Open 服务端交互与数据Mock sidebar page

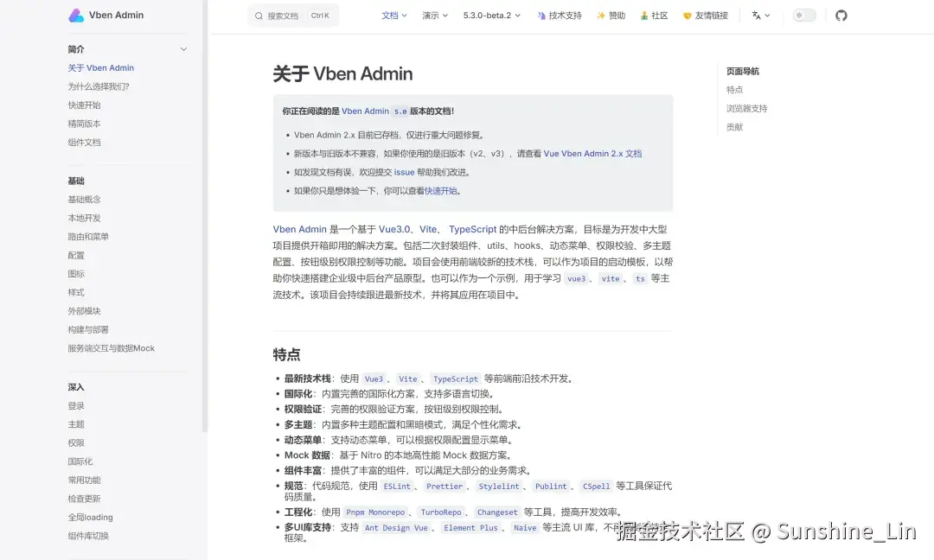[111, 348]
